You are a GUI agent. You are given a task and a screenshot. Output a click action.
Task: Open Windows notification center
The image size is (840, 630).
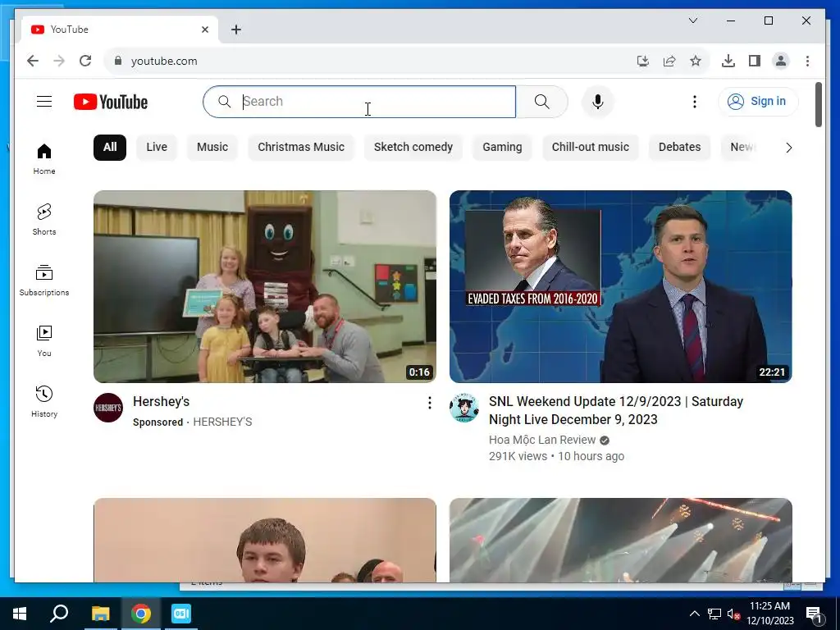tap(814, 614)
